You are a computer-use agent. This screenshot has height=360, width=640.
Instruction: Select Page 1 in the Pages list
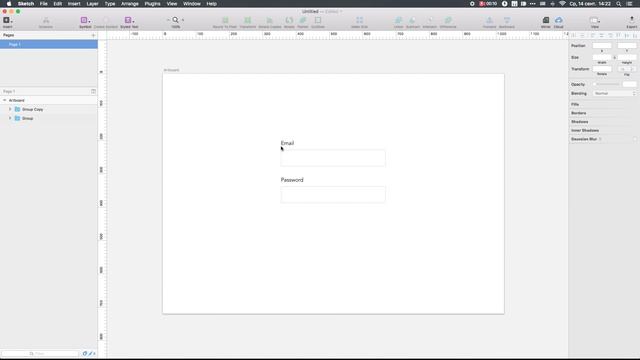[49, 44]
